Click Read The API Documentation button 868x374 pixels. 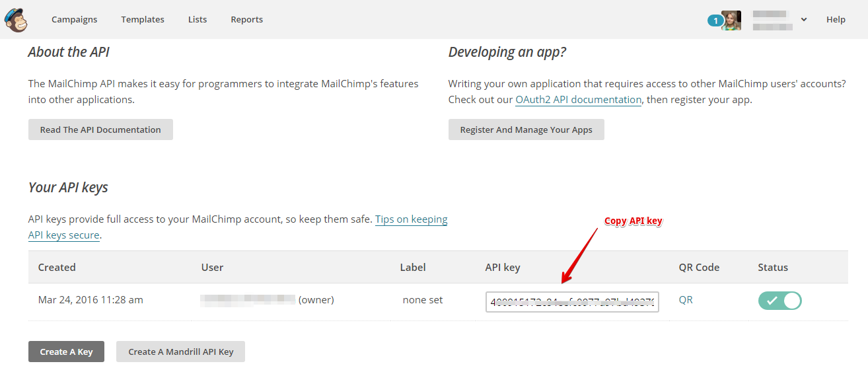tap(100, 130)
